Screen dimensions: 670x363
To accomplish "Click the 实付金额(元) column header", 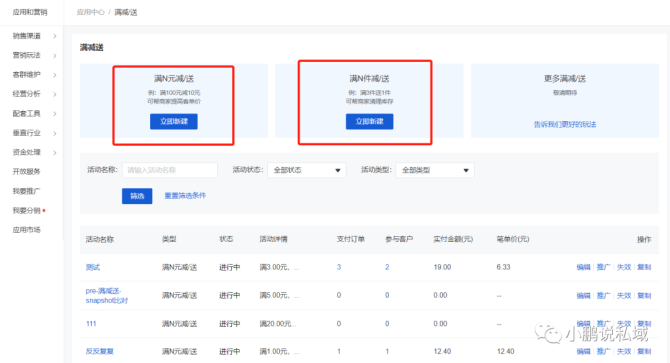I will (x=453, y=239).
